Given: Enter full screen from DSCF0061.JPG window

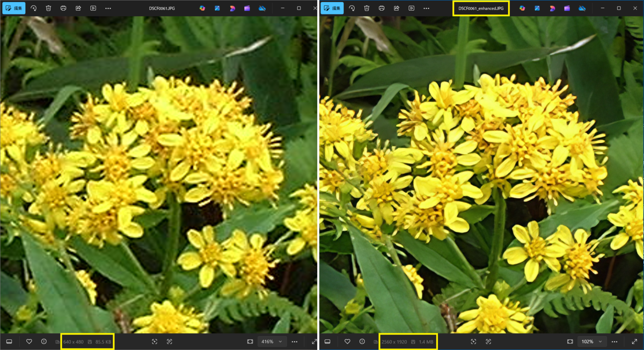Looking at the screenshot, I should 314,341.
